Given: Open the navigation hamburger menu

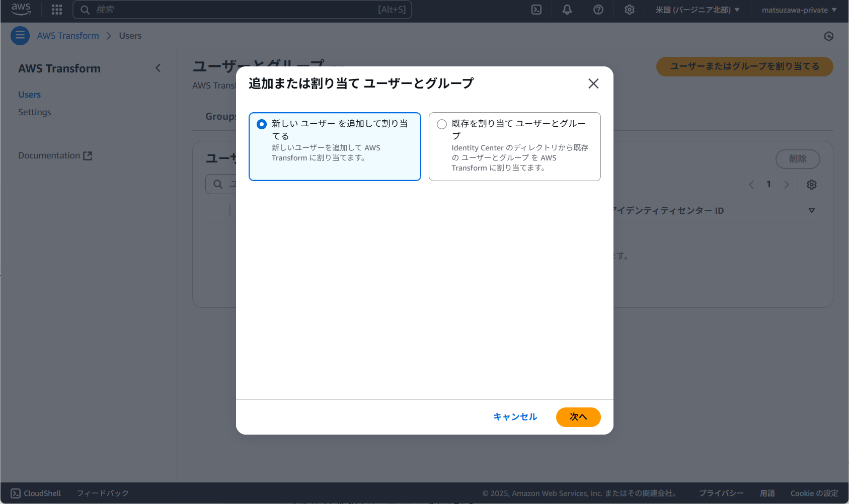Looking at the screenshot, I should coord(20,35).
